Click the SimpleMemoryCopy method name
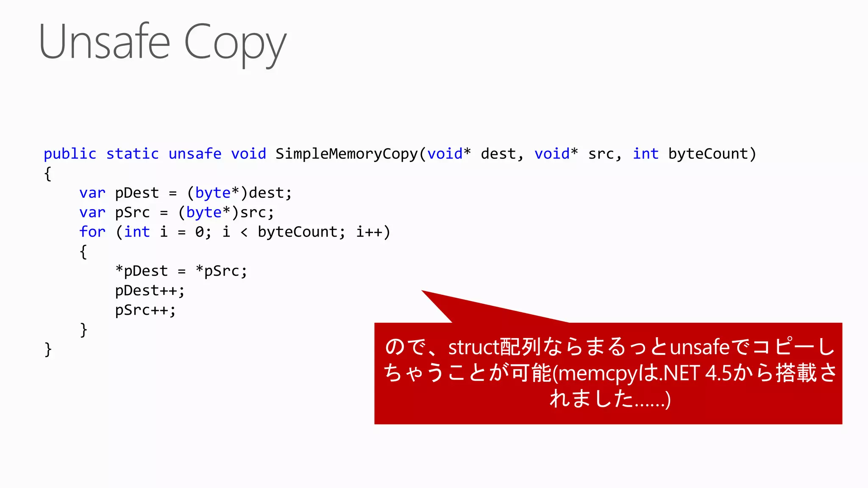The image size is (868, 488). coord(346,154)
